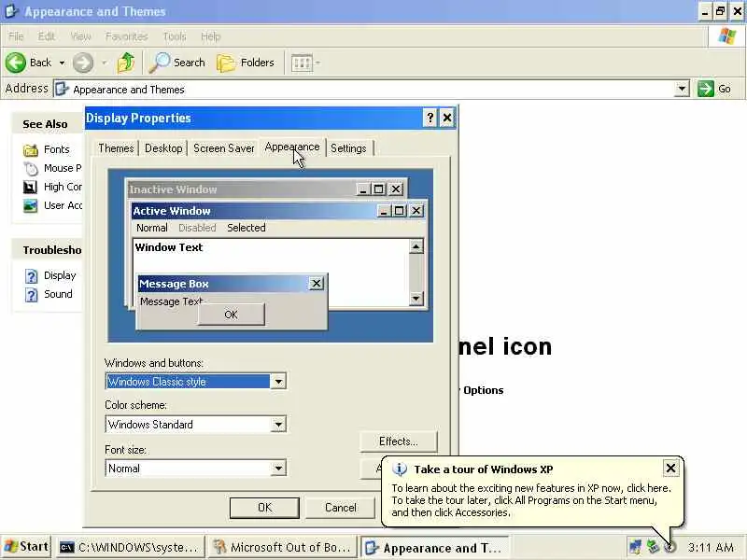The image size is (747, 560).
Task: Click the Selected menu item in preview
Action: 247,228
